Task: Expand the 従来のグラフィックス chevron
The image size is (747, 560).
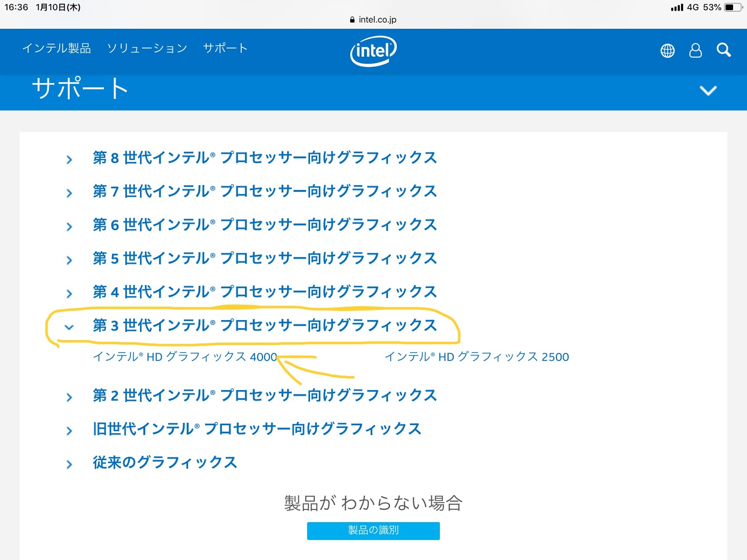Action: pos(70,465)
